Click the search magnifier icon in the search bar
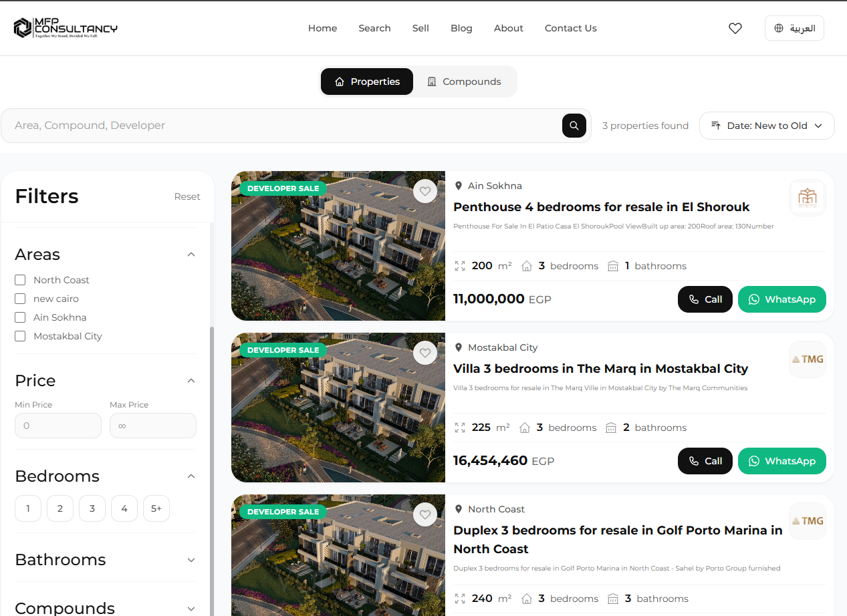 coord(574,126)
